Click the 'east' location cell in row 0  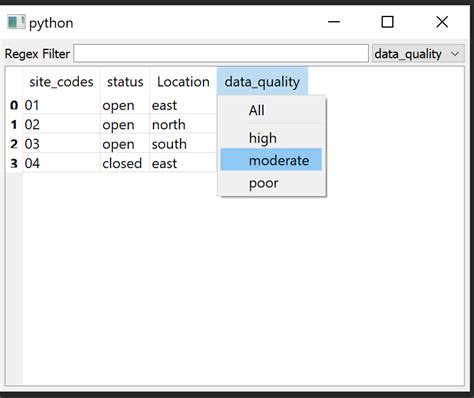pos(183,105)
